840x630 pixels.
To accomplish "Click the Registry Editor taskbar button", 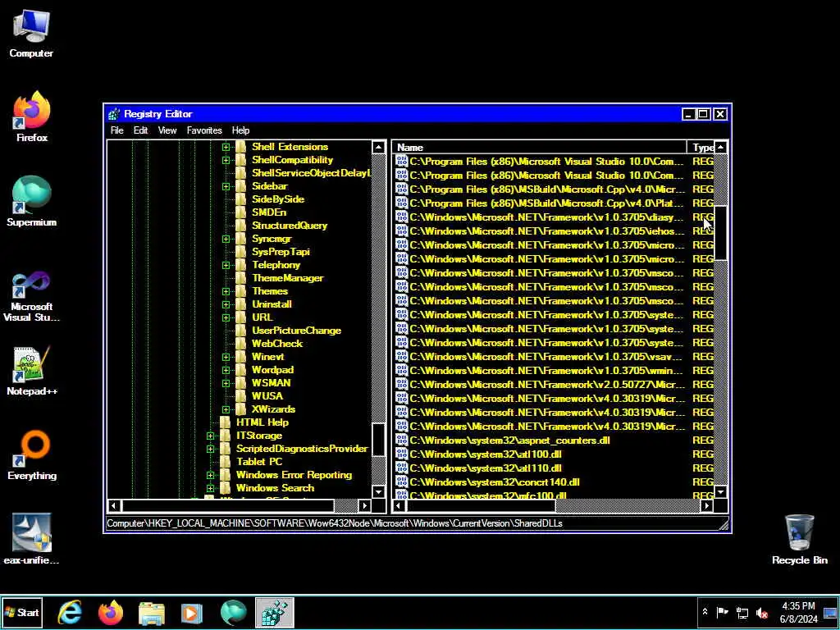I will (274, 612).
